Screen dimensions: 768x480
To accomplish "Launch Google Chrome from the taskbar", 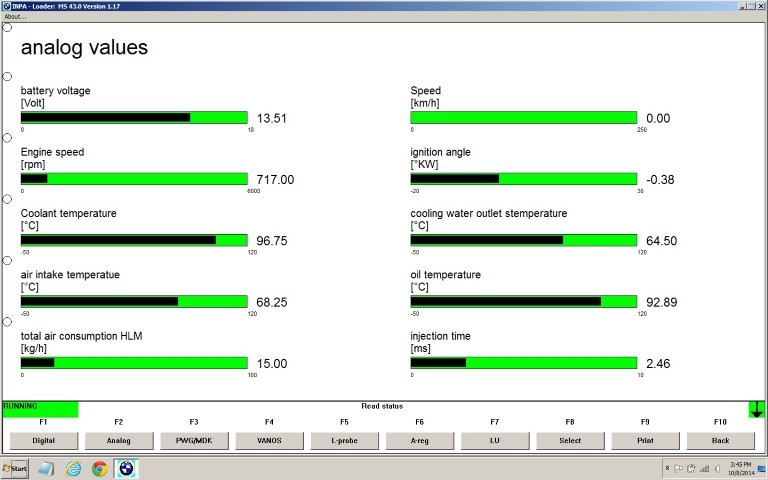I will click(x=100, y=468).
